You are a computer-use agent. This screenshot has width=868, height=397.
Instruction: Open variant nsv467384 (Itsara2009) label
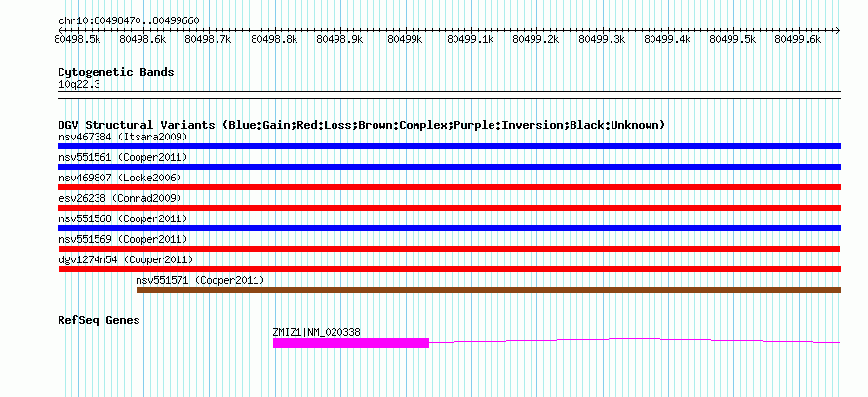click(123, 137)
